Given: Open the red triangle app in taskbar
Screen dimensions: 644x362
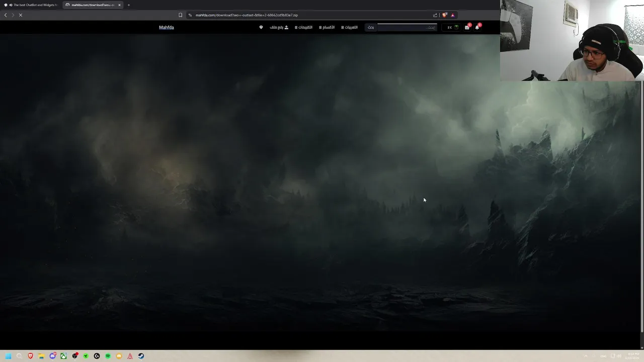Looking at the screenshot, I should [130, 356].
